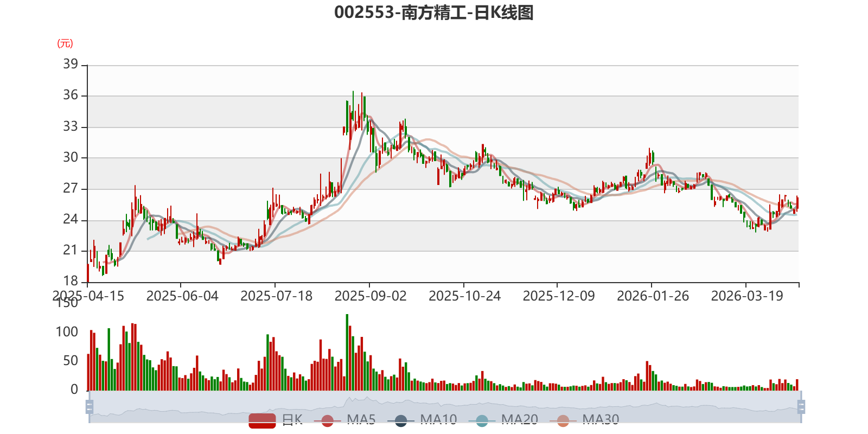Click the 2025-12-09 date axis label
The width and height of the screenshot is (868, 434).
[x=559, y=296]
